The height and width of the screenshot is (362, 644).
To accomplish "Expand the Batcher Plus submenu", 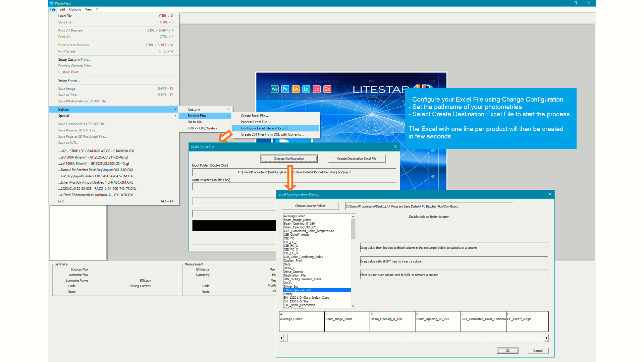I will (x=206, y=116).
